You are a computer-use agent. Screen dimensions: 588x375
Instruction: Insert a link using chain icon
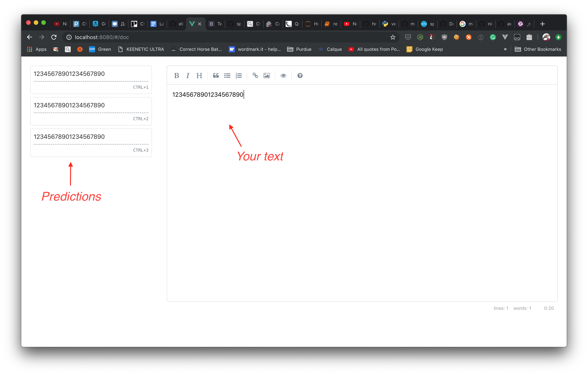(255, 75)
